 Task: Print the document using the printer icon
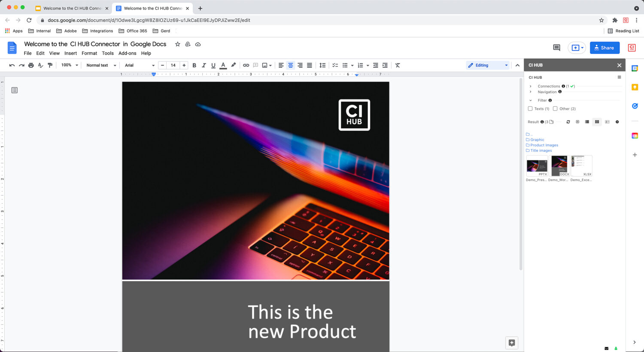[31, 65]
